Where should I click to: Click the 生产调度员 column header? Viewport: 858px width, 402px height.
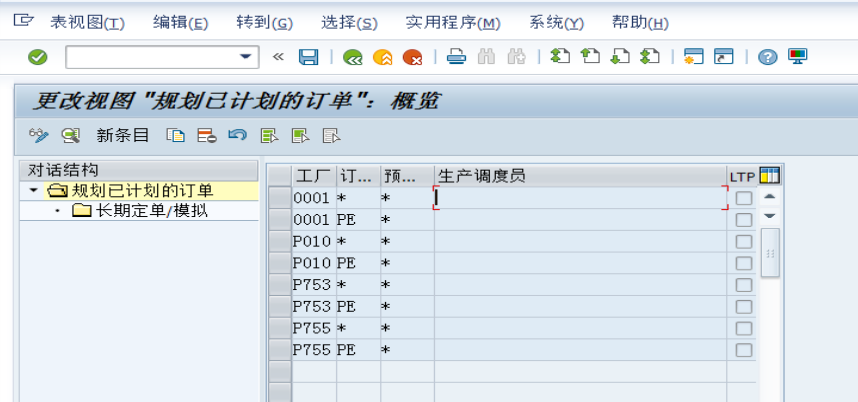tap(581, 176)
